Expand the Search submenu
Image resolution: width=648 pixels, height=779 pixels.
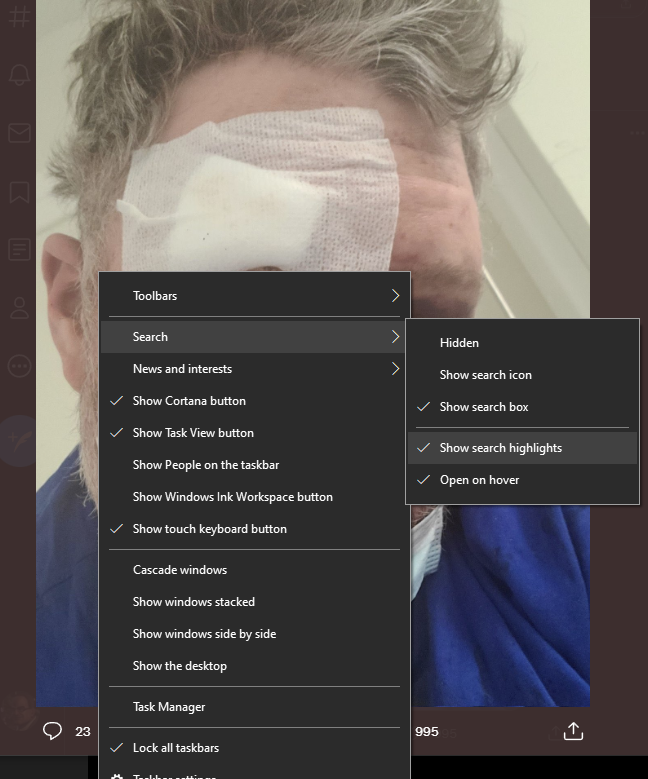(254, 337)
